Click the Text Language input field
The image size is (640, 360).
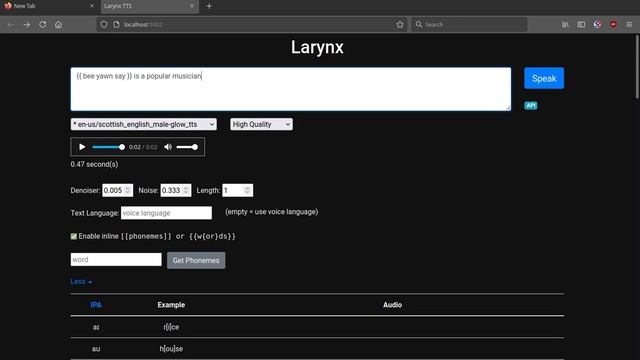click(166, 213)
